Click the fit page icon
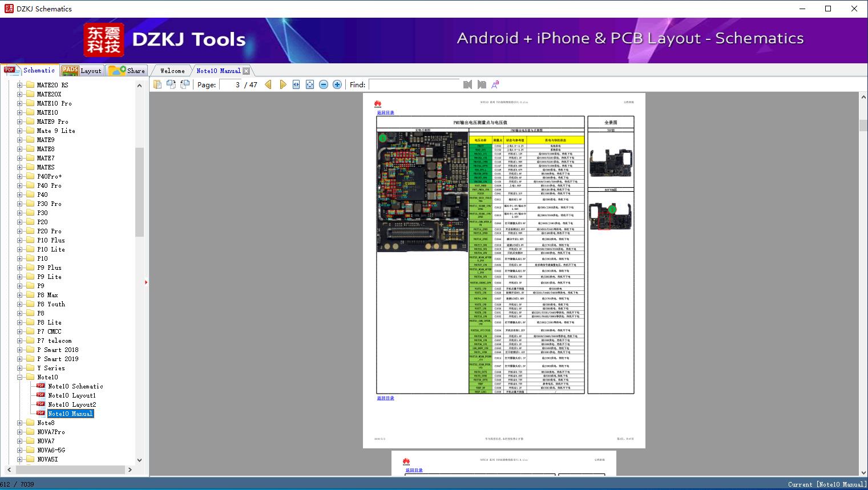The width and height of the screenshot is (868, 490). click(310, 84)
